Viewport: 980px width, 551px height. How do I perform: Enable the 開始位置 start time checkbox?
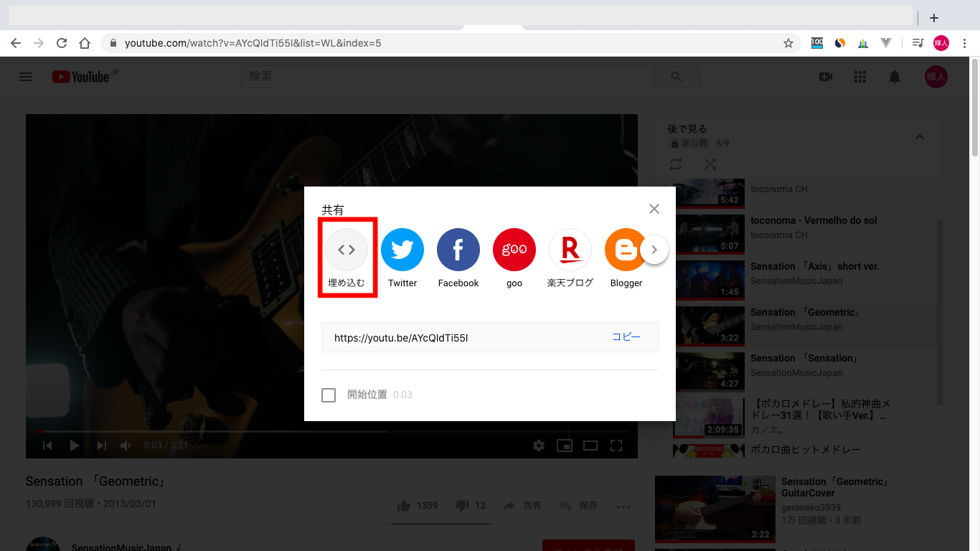(329, 395)
